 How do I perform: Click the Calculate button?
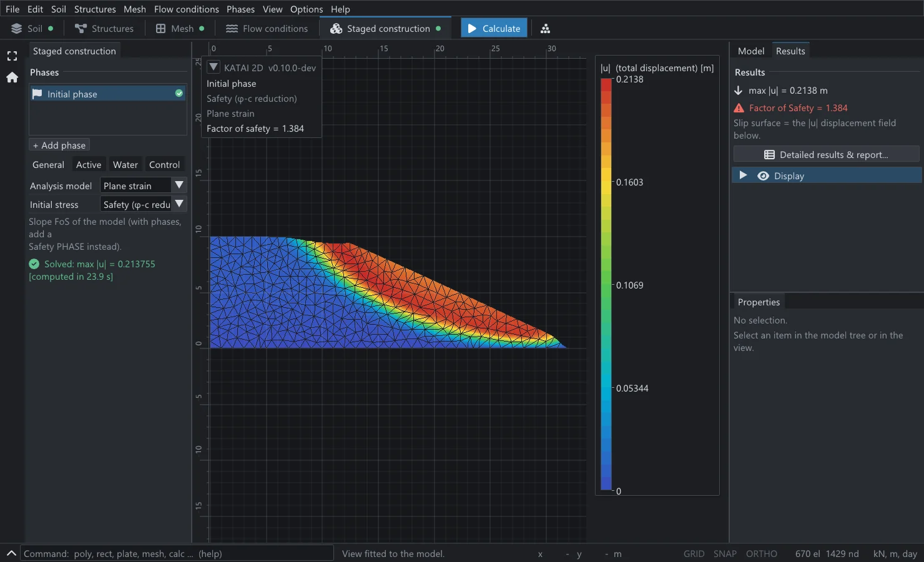pyautogui.click(x=494, y=29)
